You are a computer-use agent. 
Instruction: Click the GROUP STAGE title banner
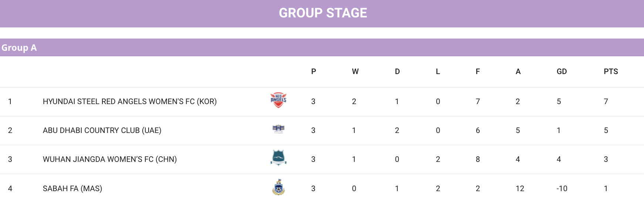pos(322,13)
